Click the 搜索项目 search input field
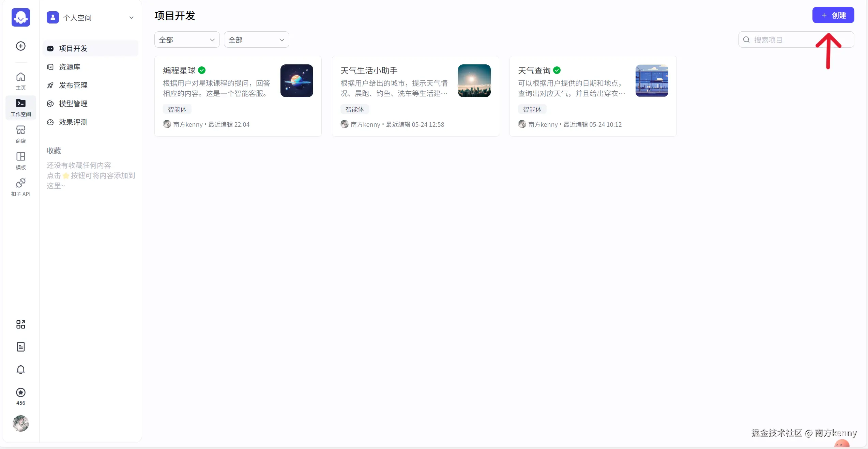The height and width of the screenshot is (449, 868). (784, 40)
